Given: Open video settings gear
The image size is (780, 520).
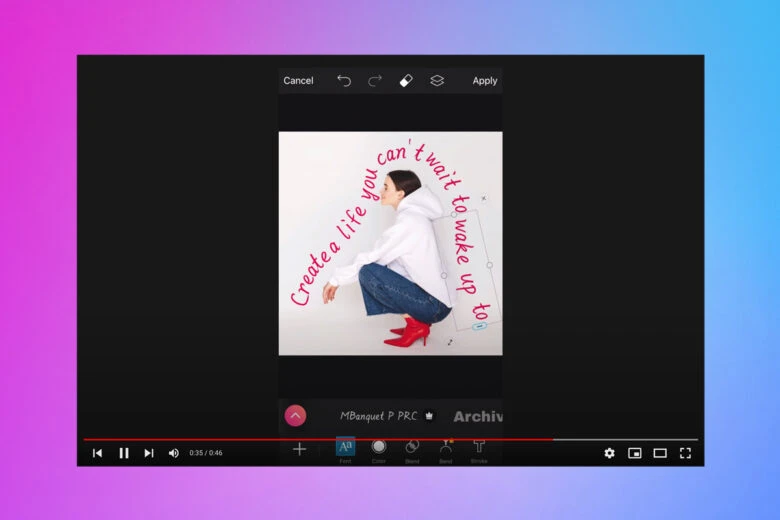Looking at the screenshot, I should [609, 453].
